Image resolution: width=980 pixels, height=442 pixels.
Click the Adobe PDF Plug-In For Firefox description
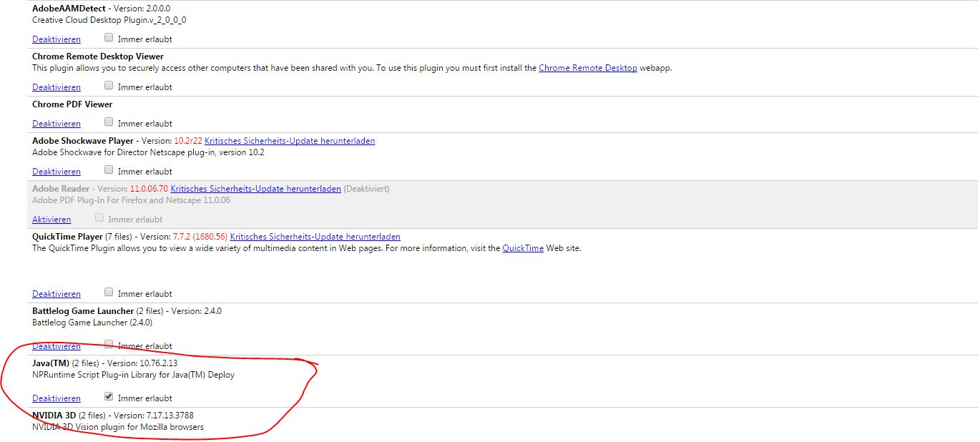(132, 200)
